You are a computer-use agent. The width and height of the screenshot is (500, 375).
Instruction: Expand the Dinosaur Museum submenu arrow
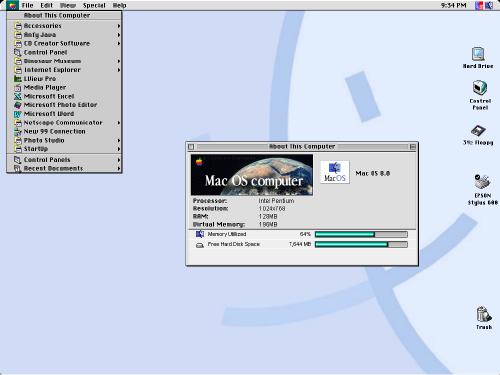(x=119, y=61)
